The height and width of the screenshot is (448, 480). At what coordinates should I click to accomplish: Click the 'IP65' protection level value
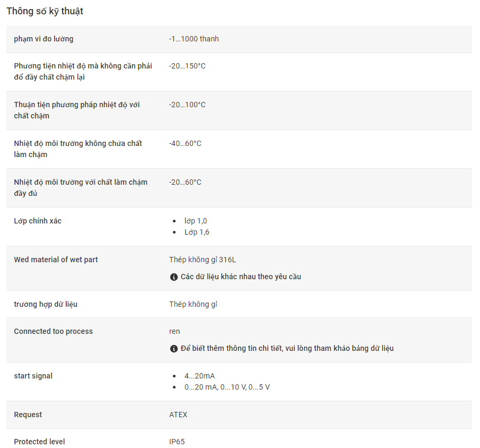pyautogui.click(x=177, y=442)
